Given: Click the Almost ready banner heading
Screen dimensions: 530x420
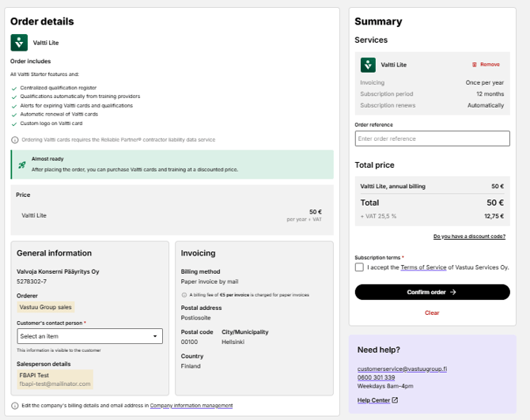Looking at the screenshot, I should 47,159.
